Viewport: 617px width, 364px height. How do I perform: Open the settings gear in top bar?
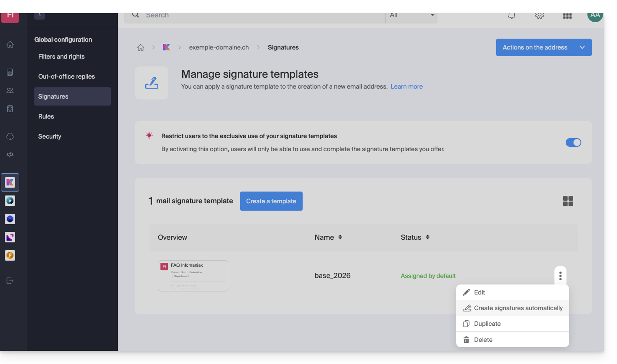[539, 16]
